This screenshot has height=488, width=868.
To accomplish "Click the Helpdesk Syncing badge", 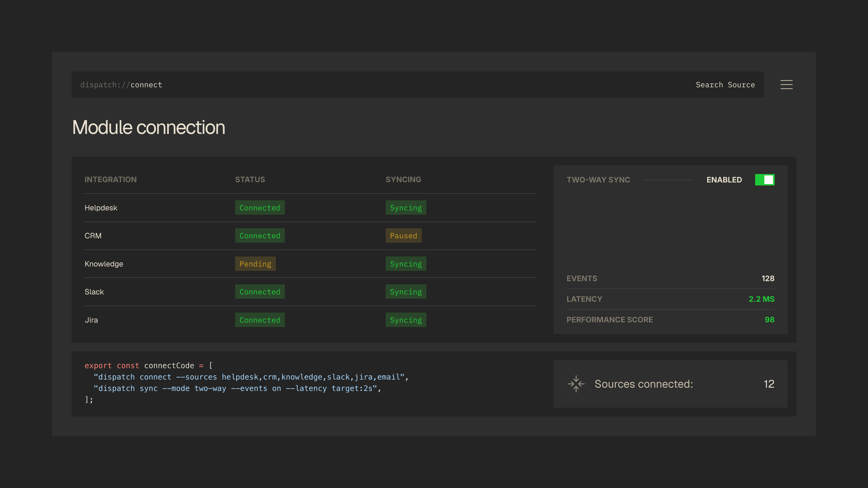I will click(406, 208).
